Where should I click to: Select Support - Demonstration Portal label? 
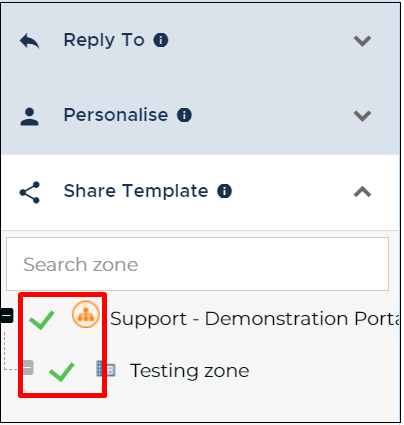[x=255, y=319]
